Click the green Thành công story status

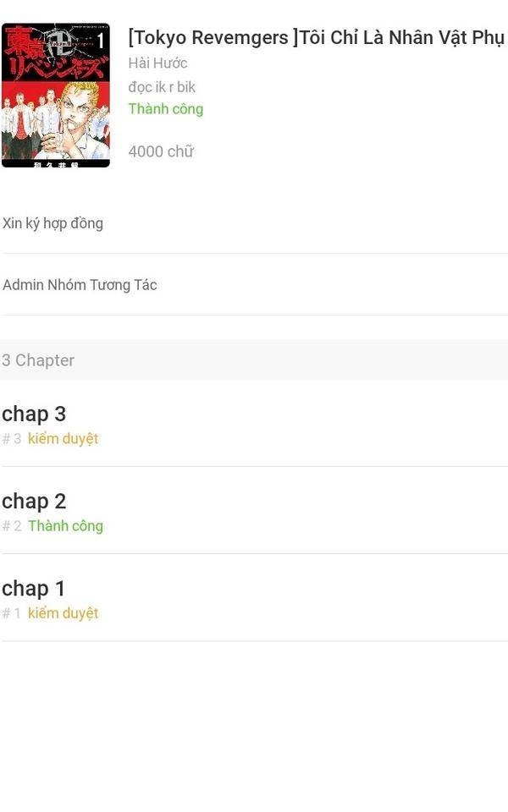coord(166,109)
